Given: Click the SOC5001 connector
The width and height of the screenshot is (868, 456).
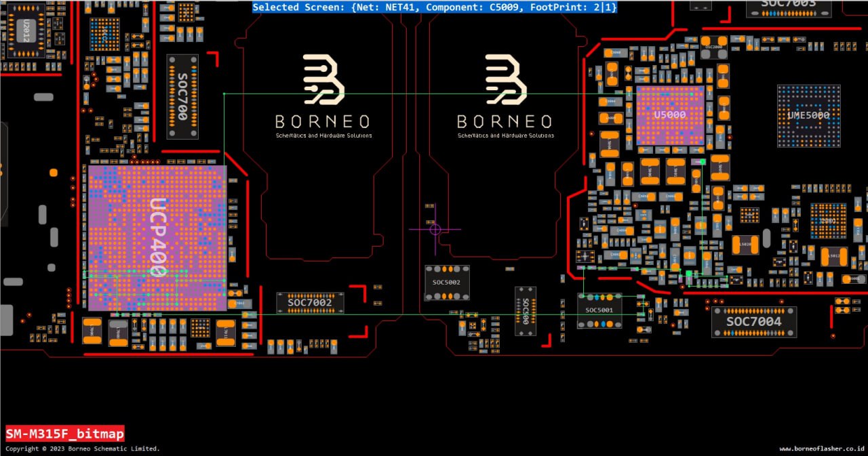Looking at the screenshot, I should click(x=599, y=310).
